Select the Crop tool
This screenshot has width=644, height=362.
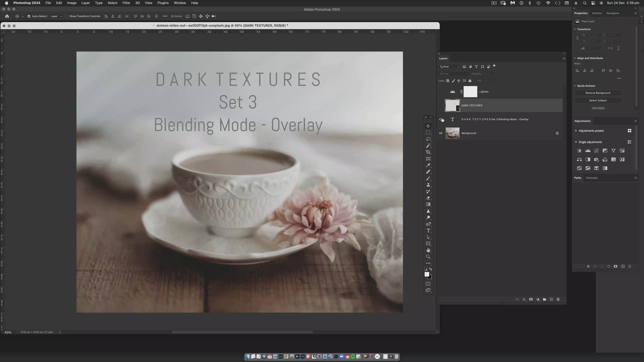[x=428, y=152]
